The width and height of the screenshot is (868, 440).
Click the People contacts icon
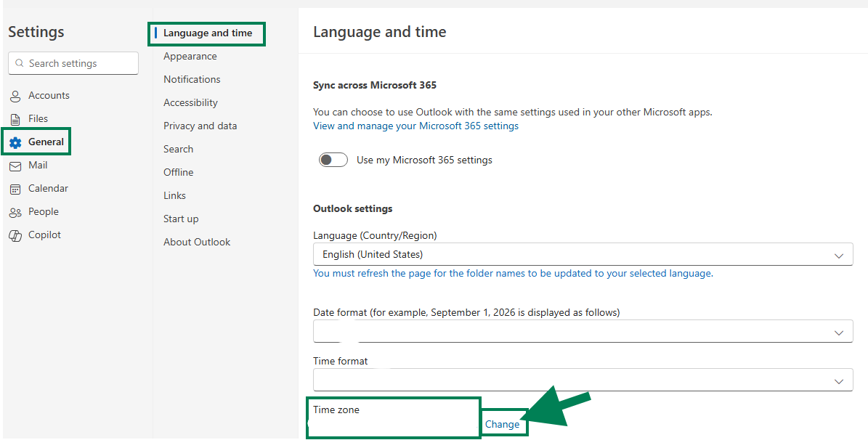pyautogui.click(x=15, y=213)
